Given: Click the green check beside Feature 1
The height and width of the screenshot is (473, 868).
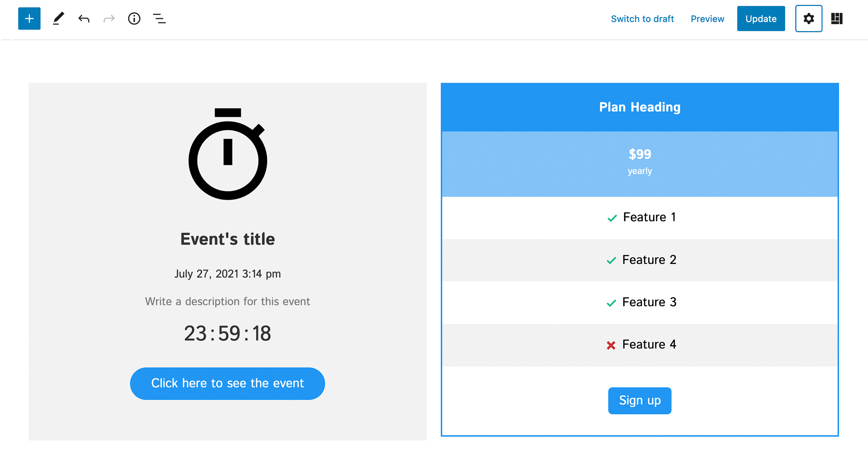Looking at the screenshot, I should pos(612,218).
